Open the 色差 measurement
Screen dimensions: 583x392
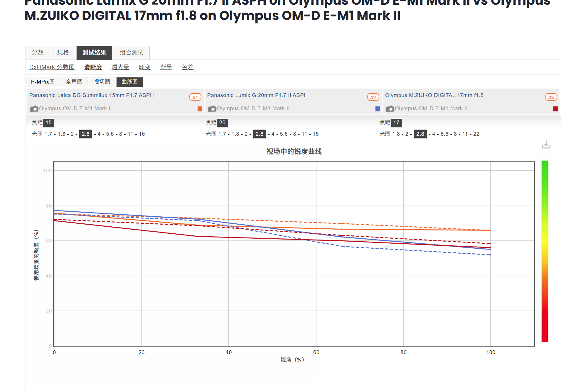(188, 67)
